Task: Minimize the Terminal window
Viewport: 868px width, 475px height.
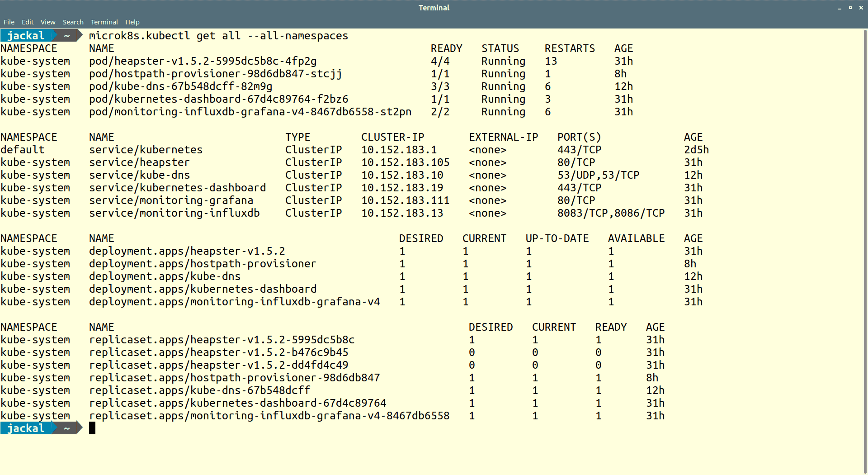Action: tap(840, 8)
